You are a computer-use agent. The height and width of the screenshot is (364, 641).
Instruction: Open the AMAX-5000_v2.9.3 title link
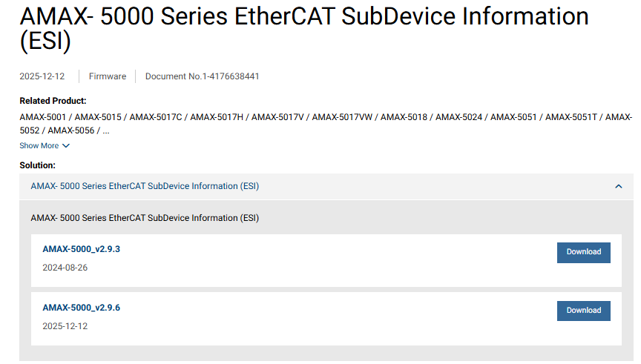point(81,249)
